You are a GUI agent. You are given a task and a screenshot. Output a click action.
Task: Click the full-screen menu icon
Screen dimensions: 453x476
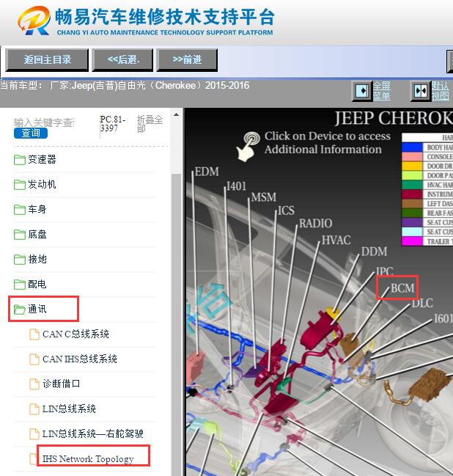click(x=361, y=91)
